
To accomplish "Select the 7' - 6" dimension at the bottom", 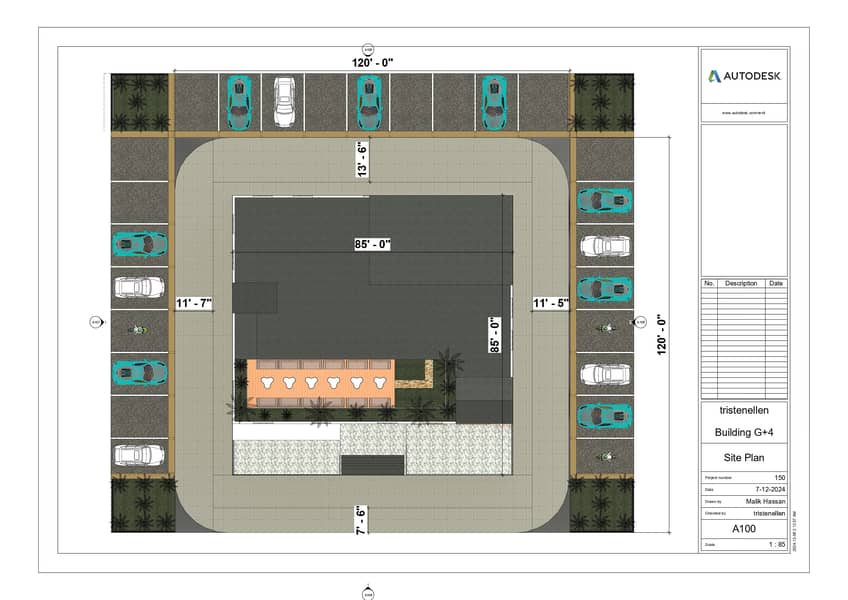I will point(361,520).
